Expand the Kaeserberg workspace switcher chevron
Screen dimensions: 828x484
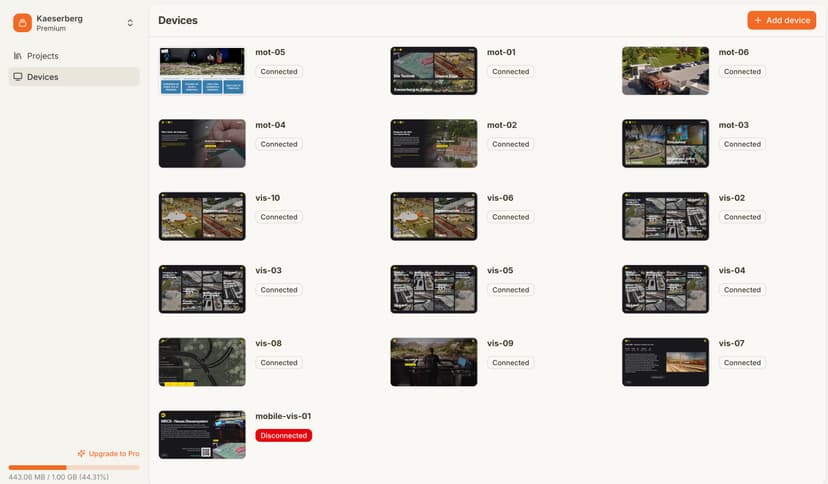pyautogui.click(x=130, y=22)
